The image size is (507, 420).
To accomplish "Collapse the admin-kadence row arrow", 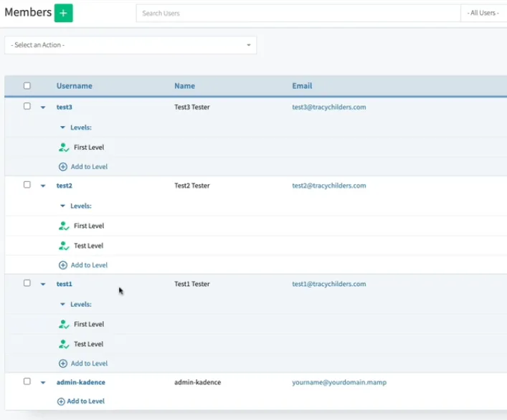I will click(x=43, y=383).
